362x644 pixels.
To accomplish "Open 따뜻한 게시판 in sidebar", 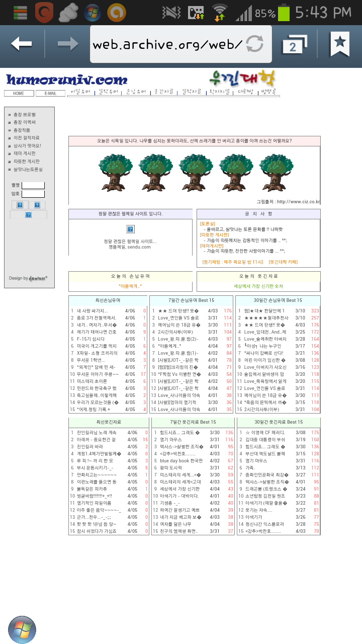I will coord(26,162).
